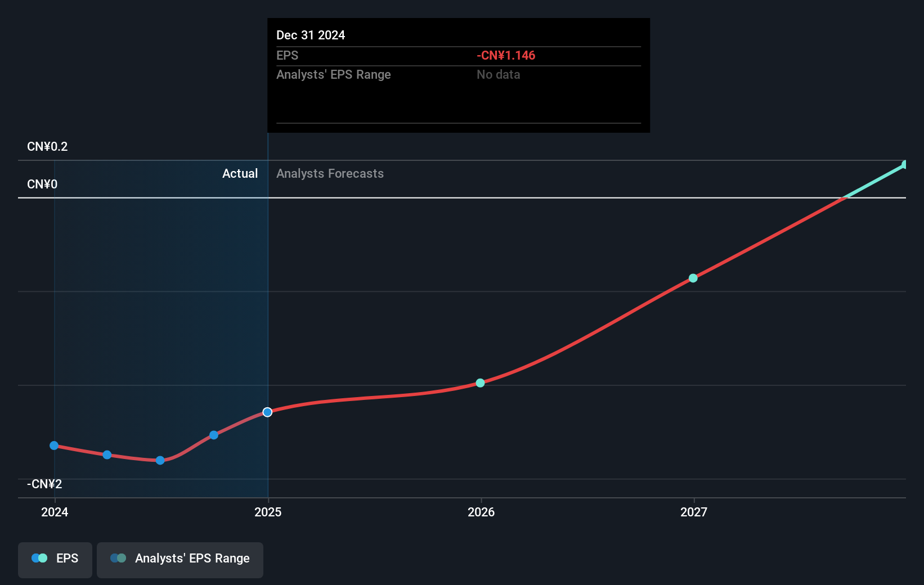
Task: Select the highlighted white data point at 2025
Action: tap(267, 412)
